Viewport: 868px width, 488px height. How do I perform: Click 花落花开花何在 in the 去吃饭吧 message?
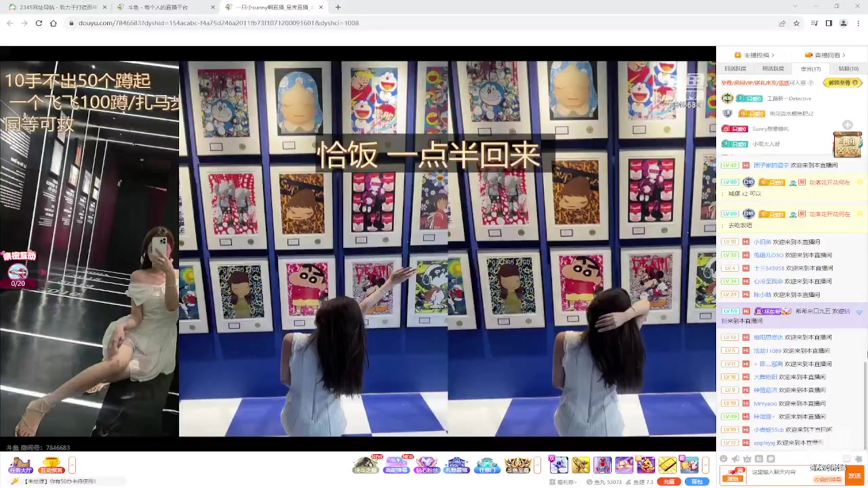coord(829,214)
